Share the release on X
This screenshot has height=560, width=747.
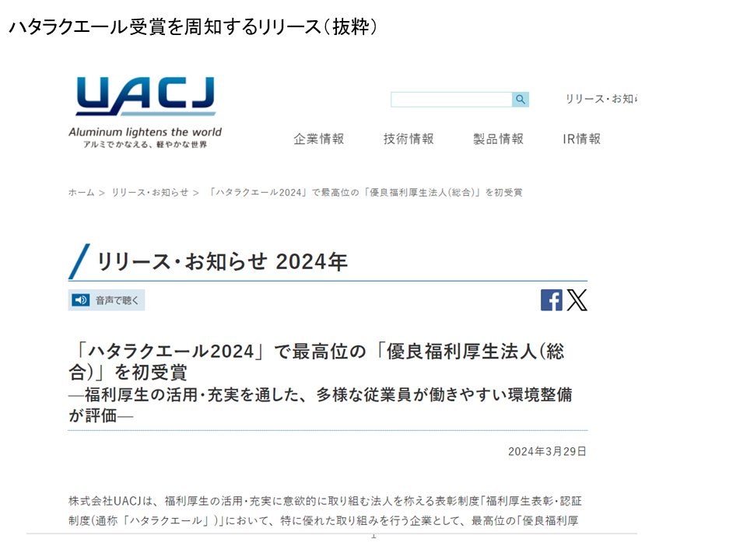pyautogui.click(x=577, y=300)
